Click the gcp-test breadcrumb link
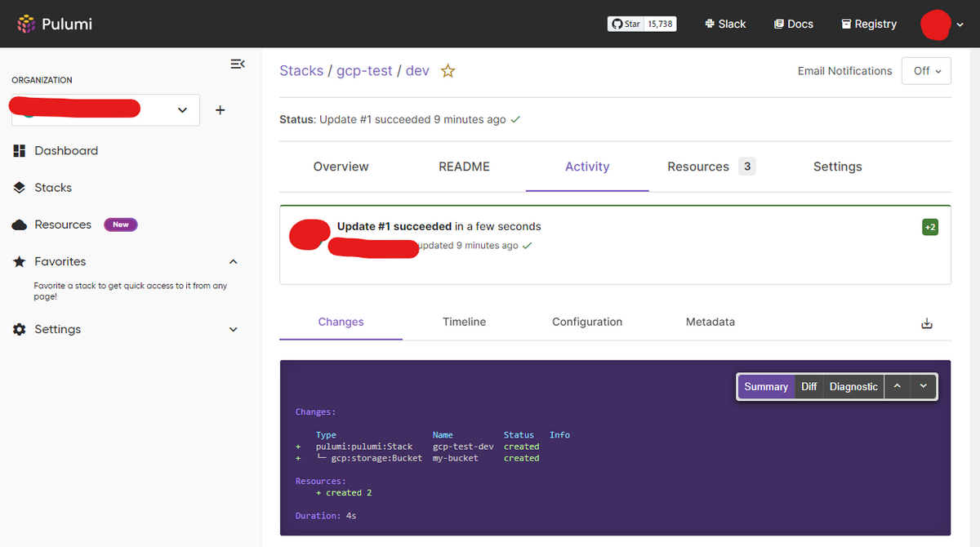The width and height of the screenshot is (980, 547). coord(364,70)
